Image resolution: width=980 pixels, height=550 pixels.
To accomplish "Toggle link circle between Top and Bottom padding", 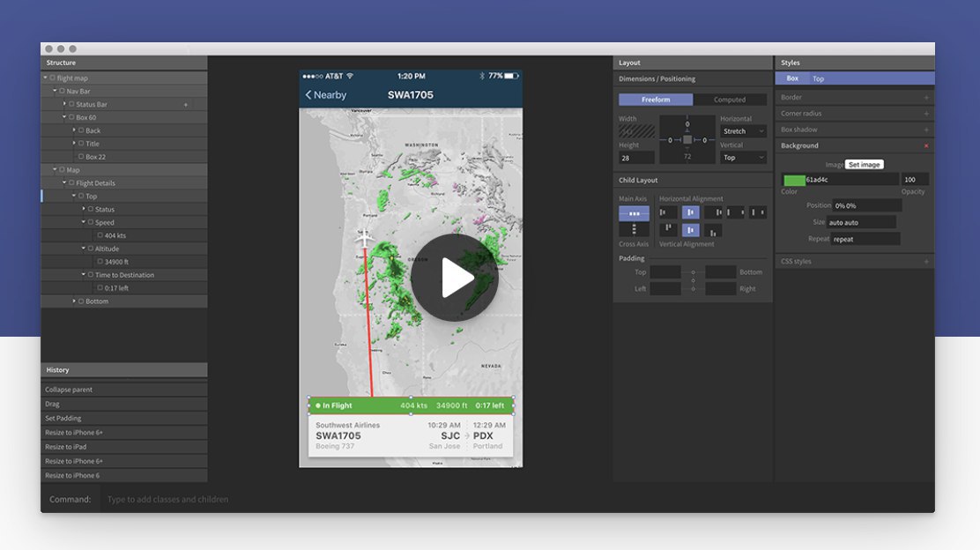I will click(693, 271).
